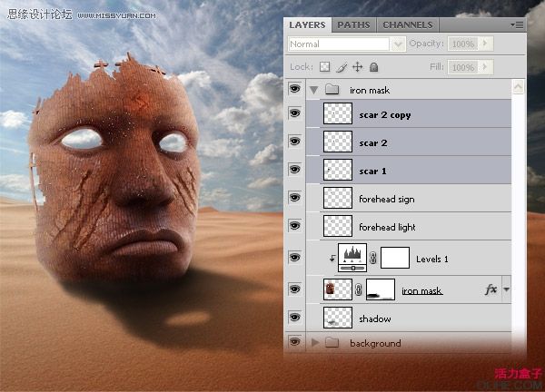Toggle visibility of background group
The width and height of the screenshot is (545, 392).
294,342
